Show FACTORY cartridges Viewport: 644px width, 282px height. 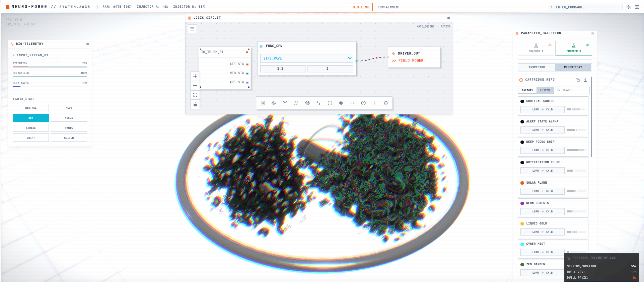coord(527,90)
